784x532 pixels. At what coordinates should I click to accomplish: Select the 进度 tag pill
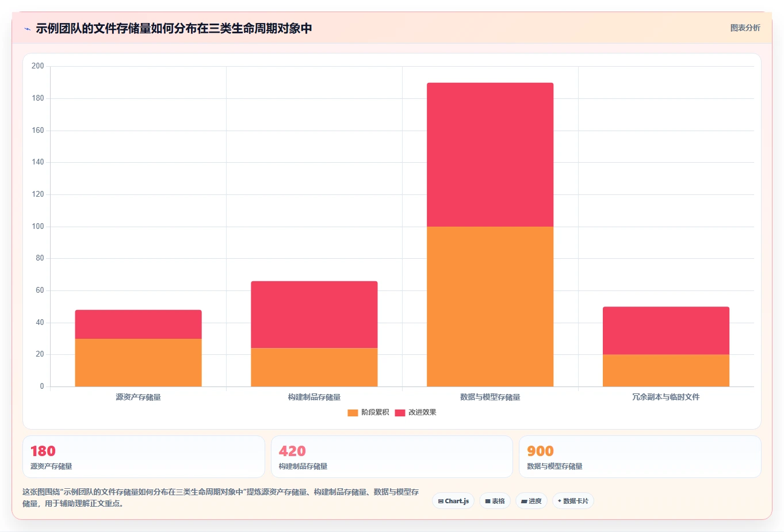tap(531, 501)
